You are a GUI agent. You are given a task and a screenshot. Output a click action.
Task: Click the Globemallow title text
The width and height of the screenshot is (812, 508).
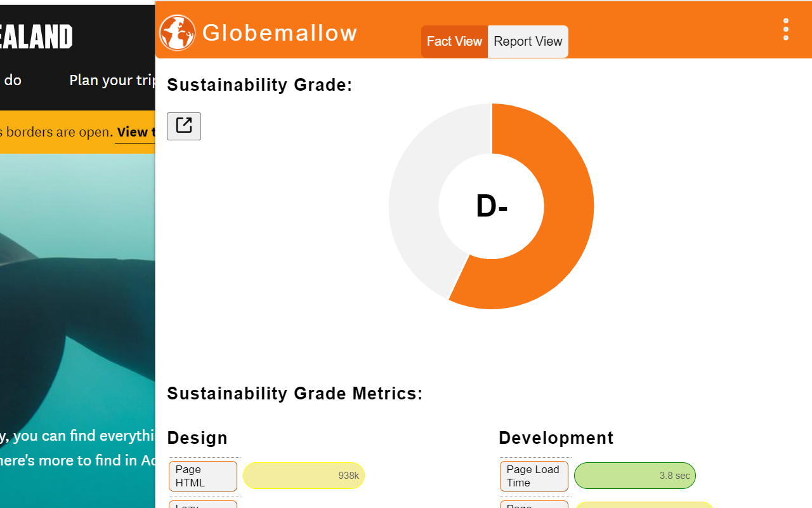(x=280, y=33)
